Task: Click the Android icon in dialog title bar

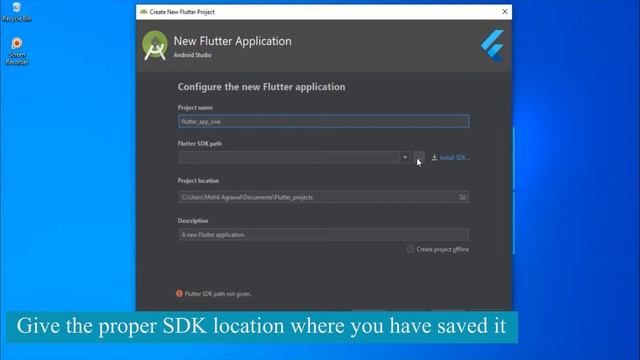Action: (x=143, y=12)
